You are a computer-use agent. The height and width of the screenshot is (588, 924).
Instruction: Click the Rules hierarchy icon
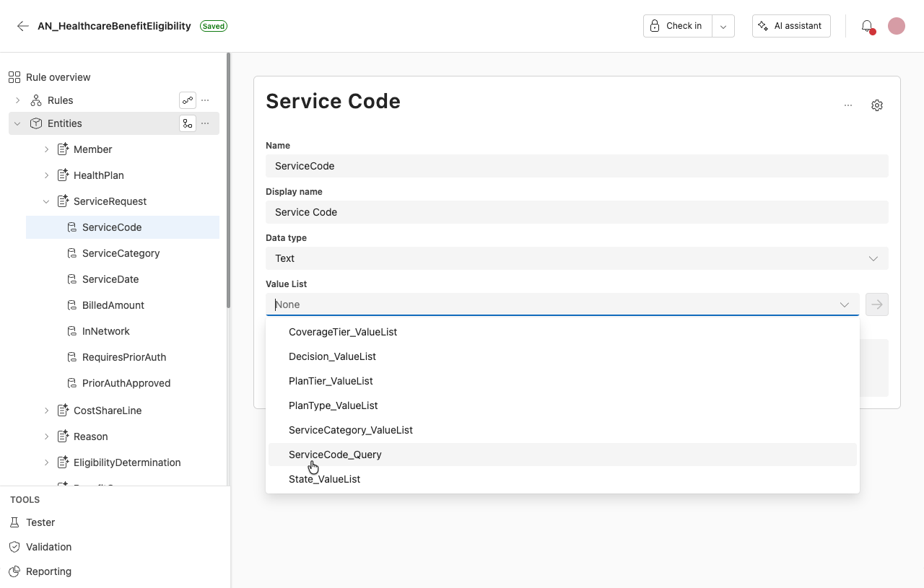coord(36,100)
